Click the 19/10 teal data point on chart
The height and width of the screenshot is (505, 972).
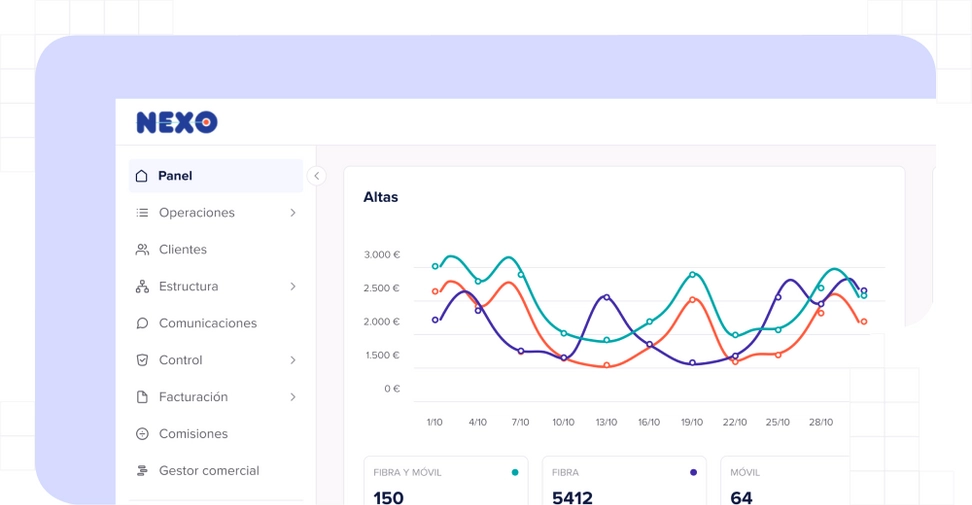[692, 275]
